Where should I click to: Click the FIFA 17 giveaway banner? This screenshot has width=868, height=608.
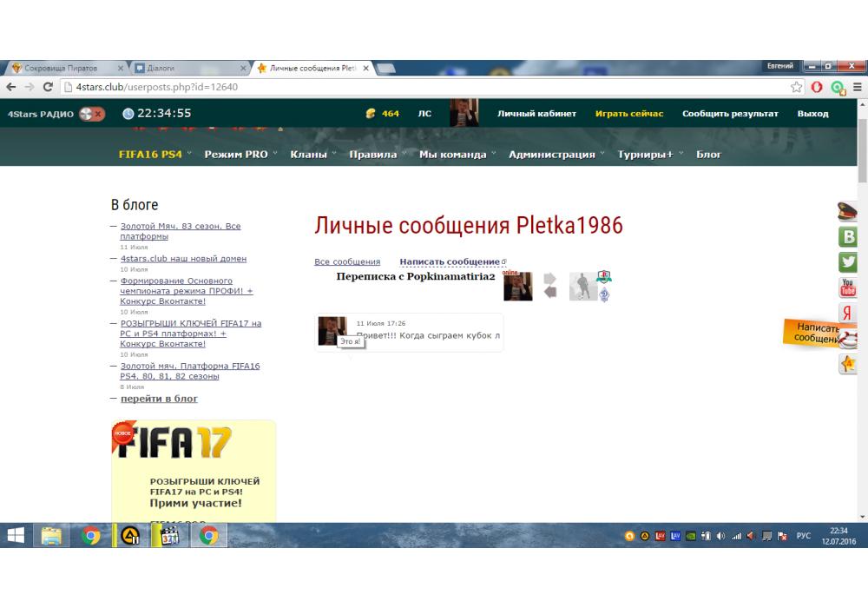click(194, 471)
